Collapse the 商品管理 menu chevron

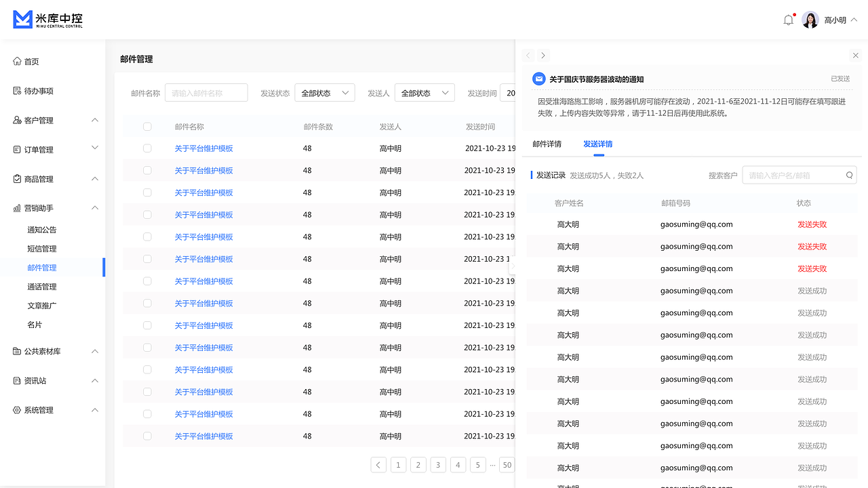point(95,179)
